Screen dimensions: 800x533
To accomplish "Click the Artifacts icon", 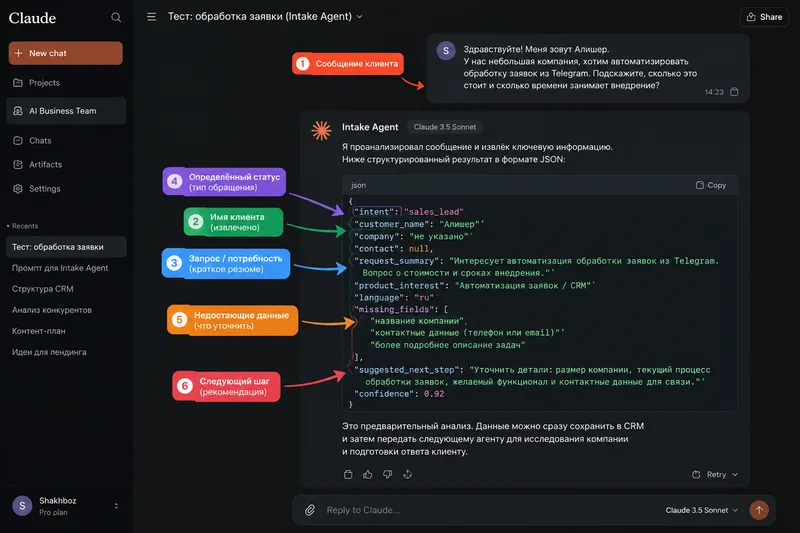I will point(18,164).
